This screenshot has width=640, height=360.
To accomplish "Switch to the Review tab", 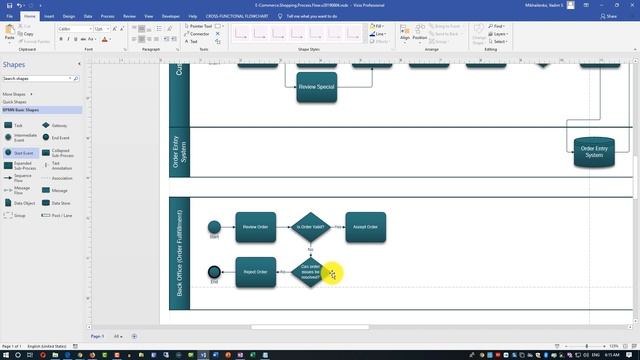I will (129, 16).
